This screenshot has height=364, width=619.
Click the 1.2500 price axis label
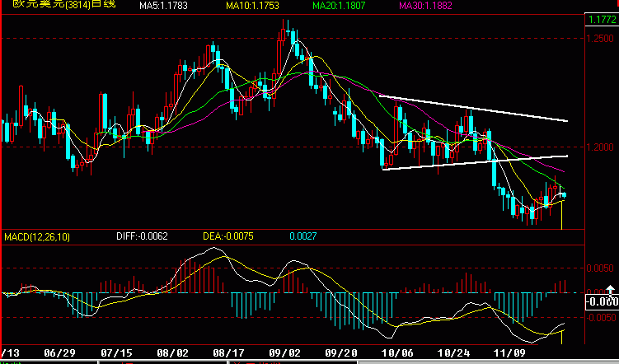coord(600,39)
